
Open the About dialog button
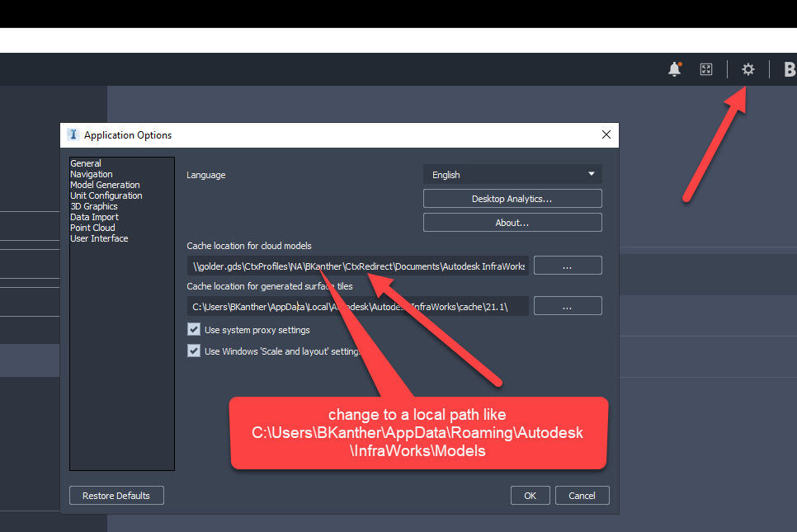point(512,223)
